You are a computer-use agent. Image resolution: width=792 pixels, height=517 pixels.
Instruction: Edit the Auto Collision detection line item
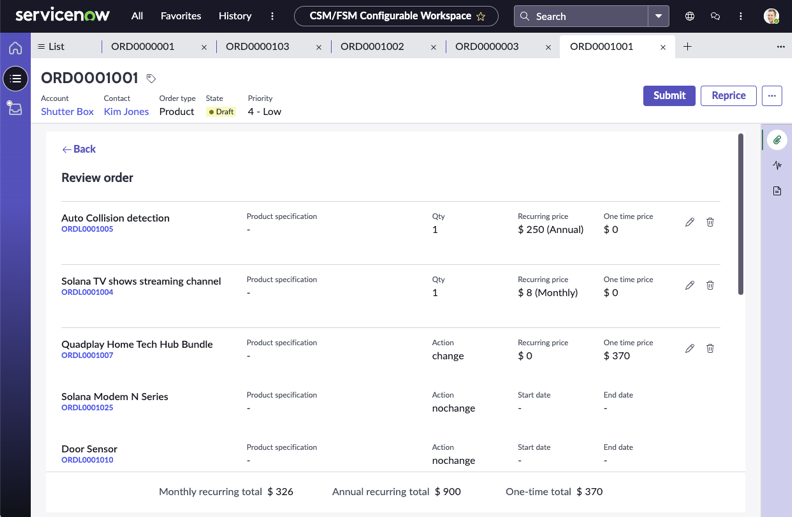pyautogui.click(x=689, y=222)
